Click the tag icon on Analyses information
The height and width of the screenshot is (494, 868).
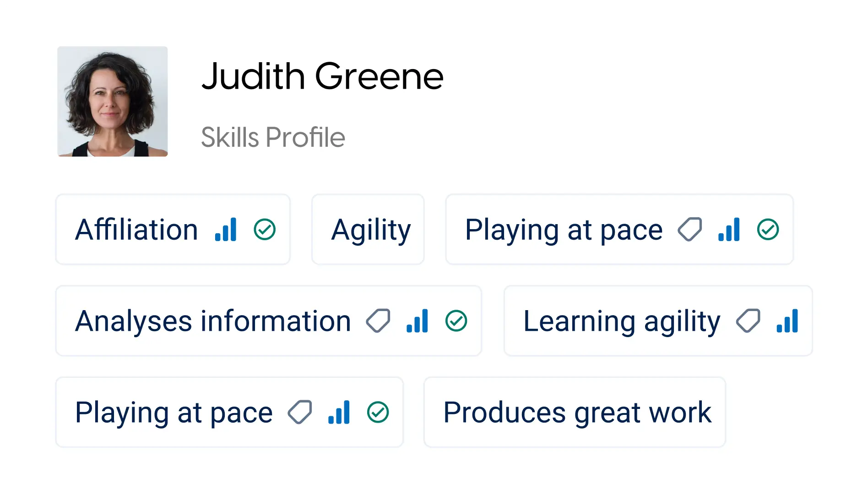pyautogui.click(x=378, y=321)
